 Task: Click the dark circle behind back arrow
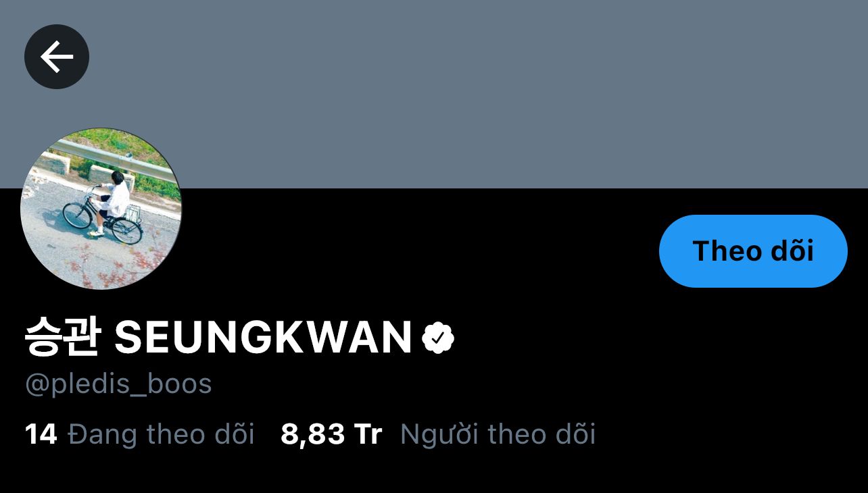click(57, 57)
